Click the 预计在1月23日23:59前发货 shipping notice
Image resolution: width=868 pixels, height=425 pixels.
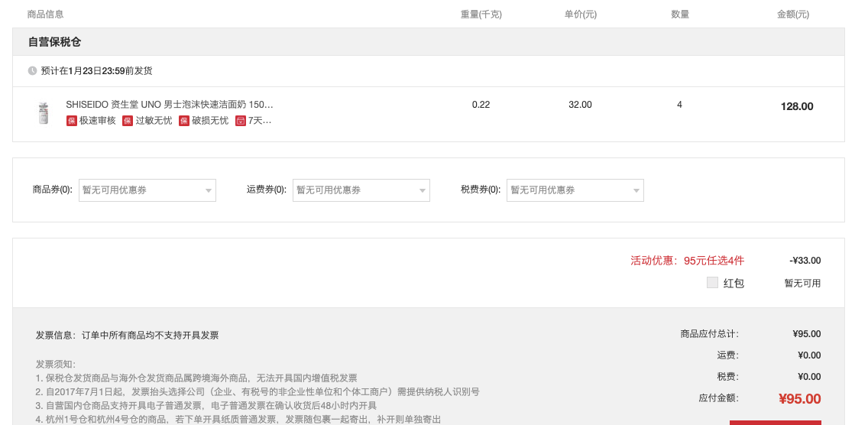click(97, 71)
